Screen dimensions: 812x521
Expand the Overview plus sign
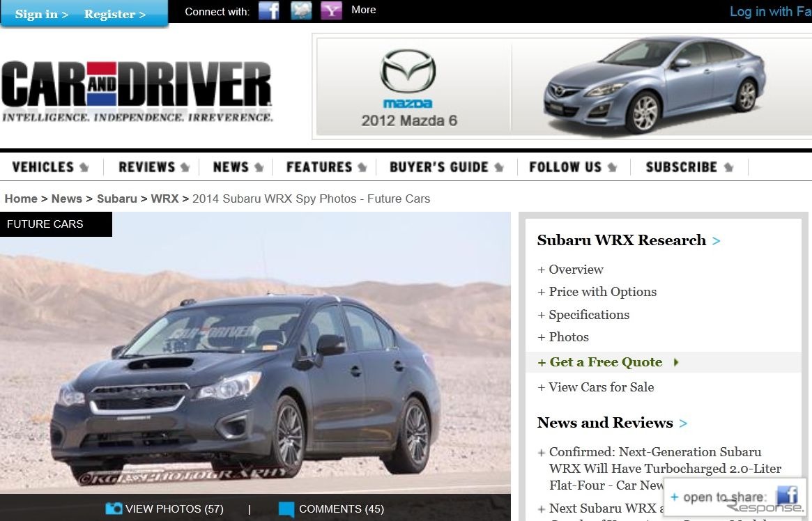[x=541, y=270]
